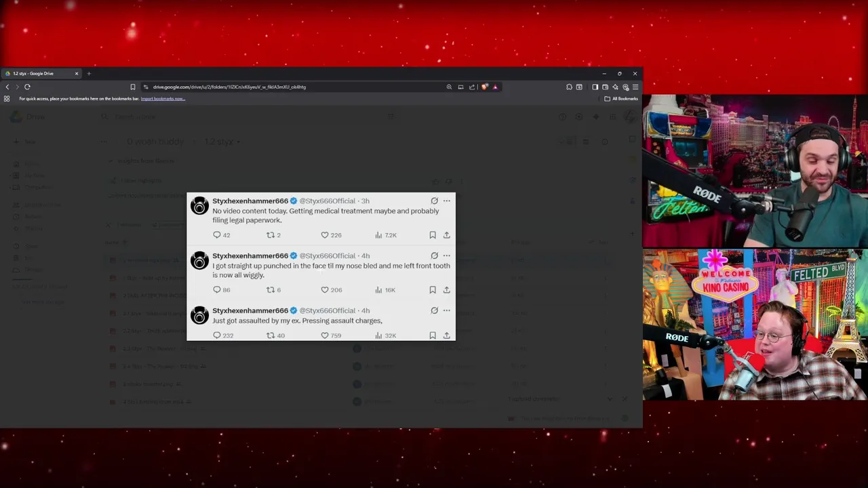Bookmark the 'punched in the face' tweet
The width and height of the screenshot is (868, 488).
click(433, 290)
